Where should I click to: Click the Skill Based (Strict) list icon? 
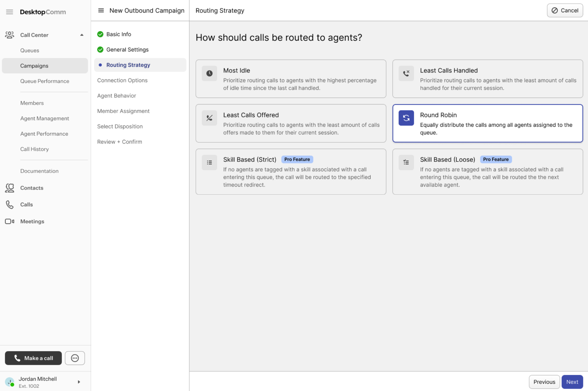coord(209,162)
